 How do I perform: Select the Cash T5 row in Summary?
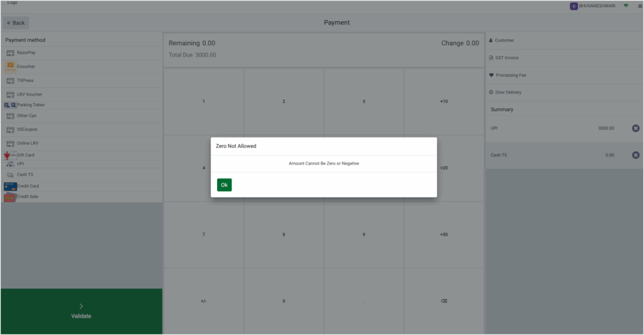564,155
